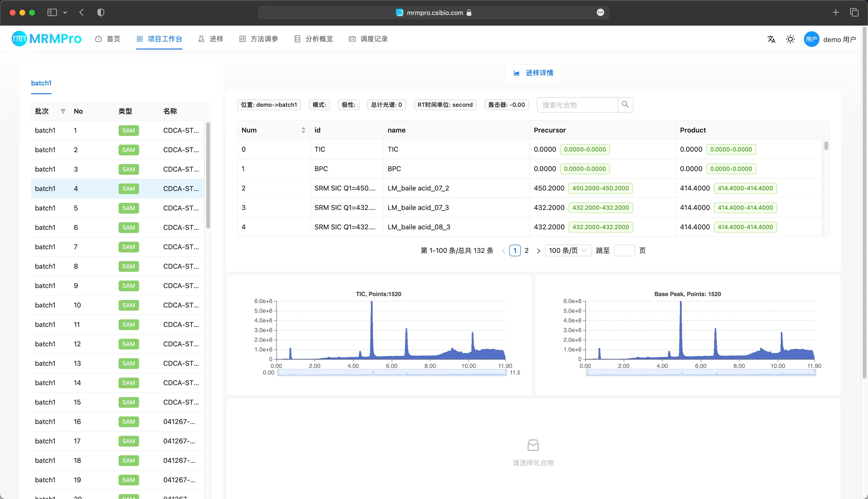The width and height of the screenshot is (868, 499).
Task: Toggle light/dark theme sun icon
Action: (x=790, y=39)
